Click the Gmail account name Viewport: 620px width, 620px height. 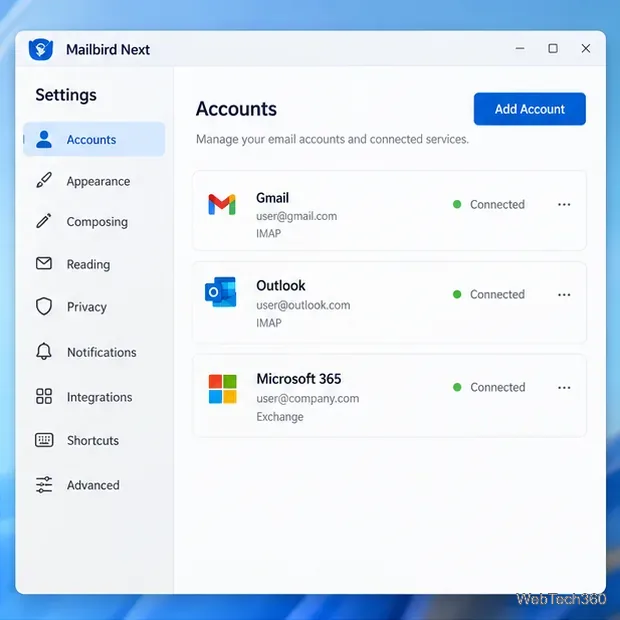(x=272, y=198)
